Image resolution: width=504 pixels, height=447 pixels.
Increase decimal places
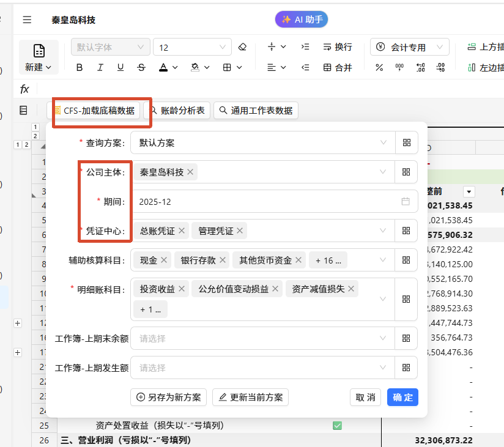420,67
